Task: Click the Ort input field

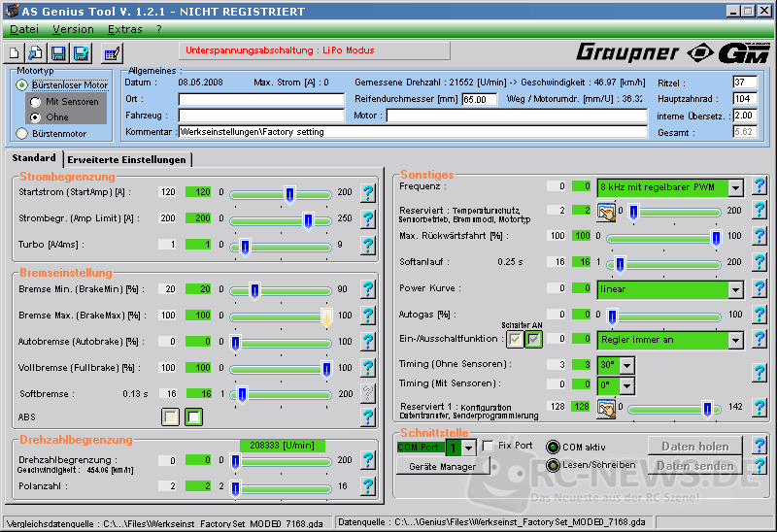Action: (261, 100)
